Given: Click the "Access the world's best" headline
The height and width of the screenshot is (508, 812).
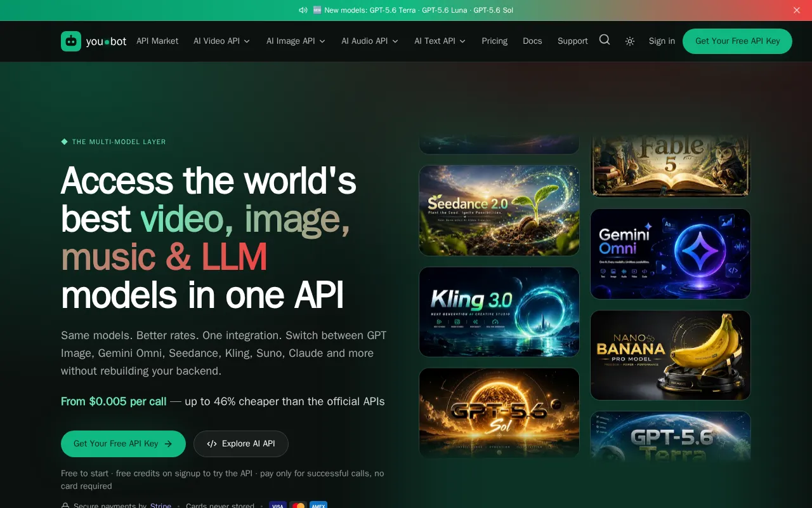Looking at the screenshot, I should (x=209, y=237).
